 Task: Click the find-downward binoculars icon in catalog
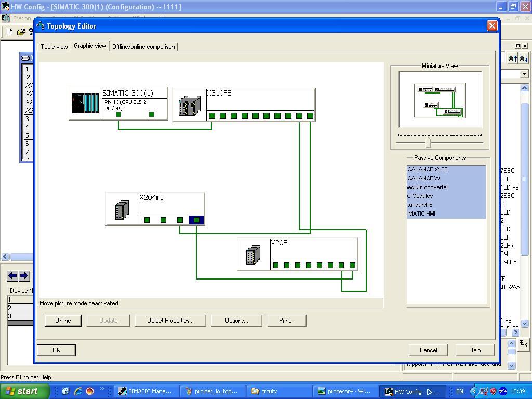pyautogui.click(x=524, y=59)
